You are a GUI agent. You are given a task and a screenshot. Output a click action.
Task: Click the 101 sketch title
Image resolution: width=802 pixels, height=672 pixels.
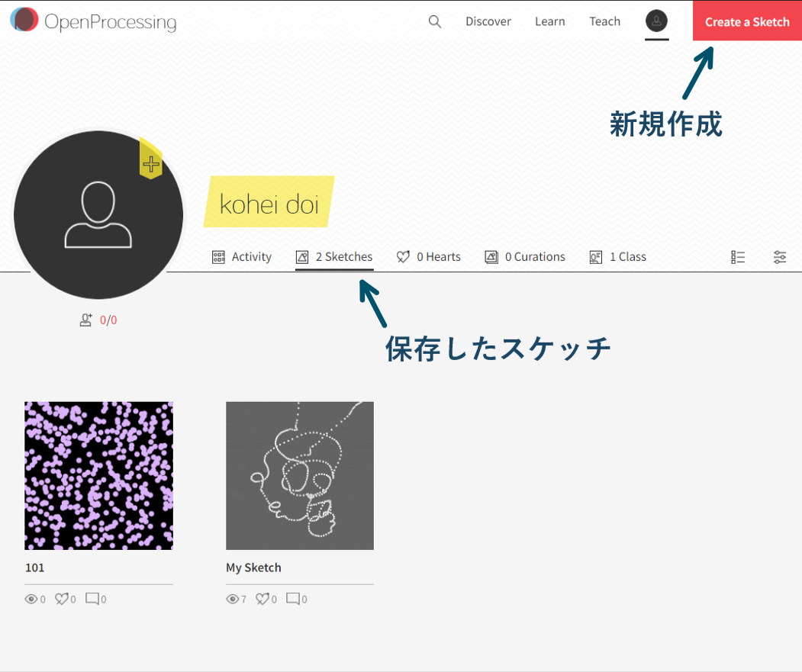point(35,568)
